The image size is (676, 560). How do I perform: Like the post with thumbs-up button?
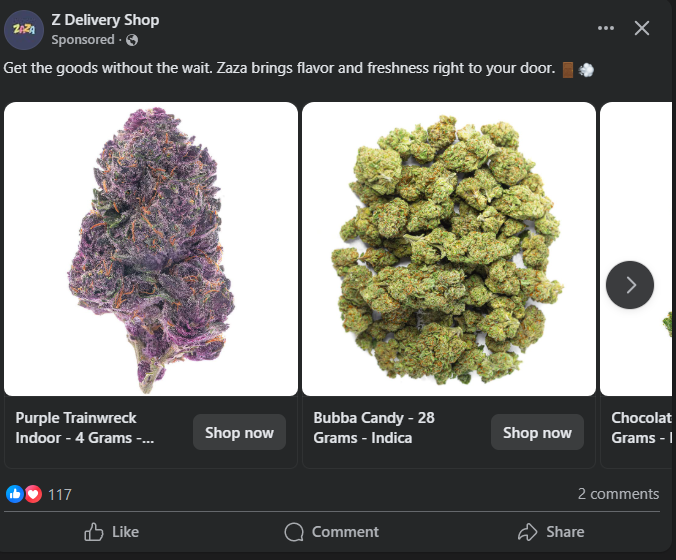tap(112, 532)
